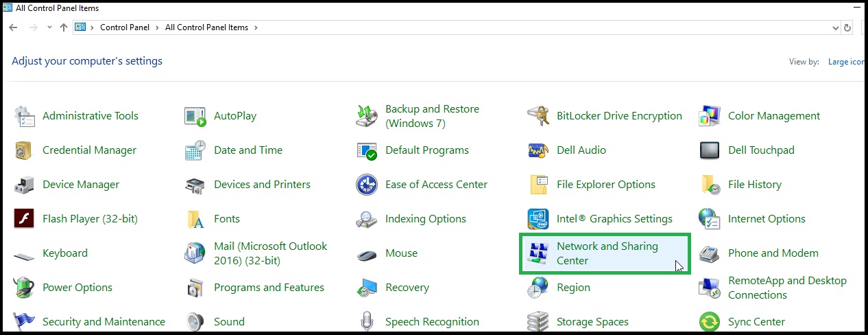Image resolution: width=868 pixels, height=335 pixels.
Task: Open the Internet Options globe icon
Action: pos(710,219)
